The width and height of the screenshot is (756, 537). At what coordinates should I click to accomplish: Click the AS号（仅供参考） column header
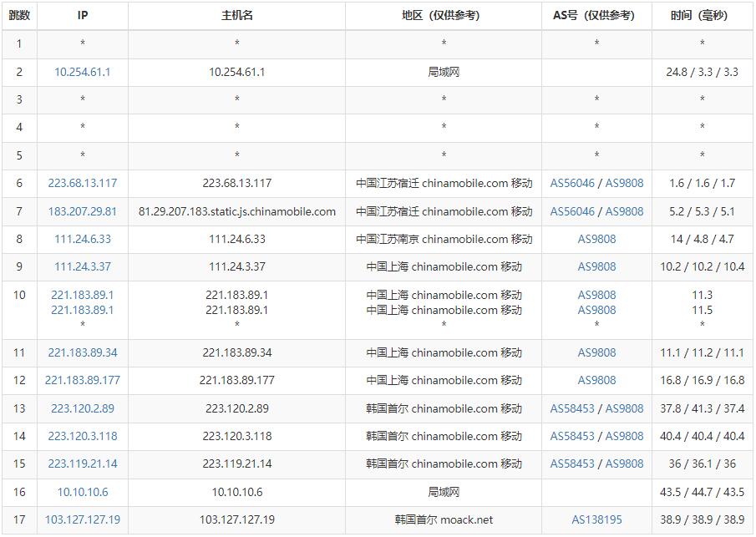(x=597, y=15)
